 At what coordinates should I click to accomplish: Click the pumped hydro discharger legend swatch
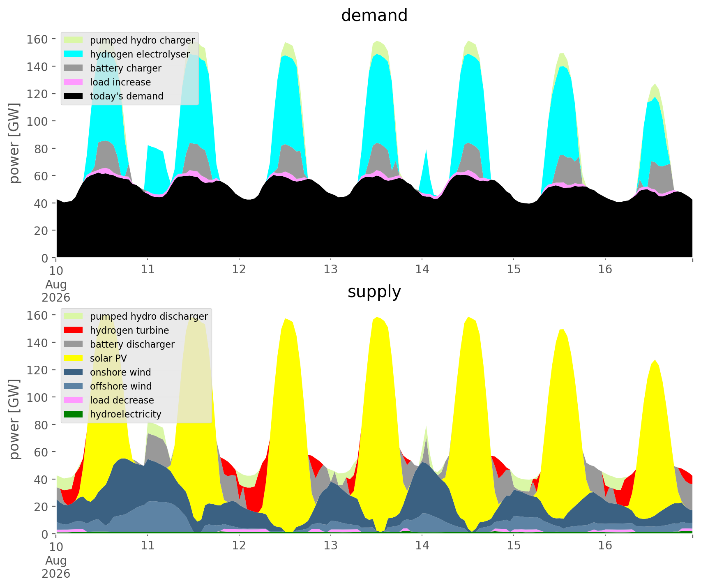(74, 316)
